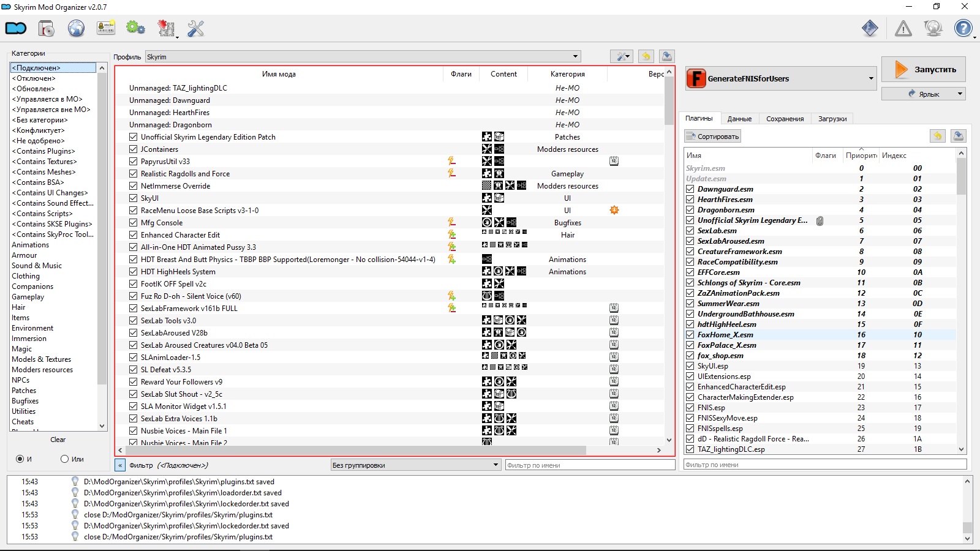The height and width of the screenshot is (551, 980).
Task: Click the Endorse Mod Organizer diamond icon
Action: pyautogui.click(x=870, y=28)
